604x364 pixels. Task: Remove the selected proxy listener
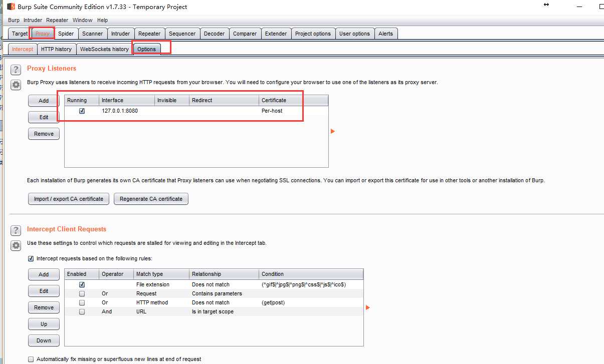click(44, 134)
